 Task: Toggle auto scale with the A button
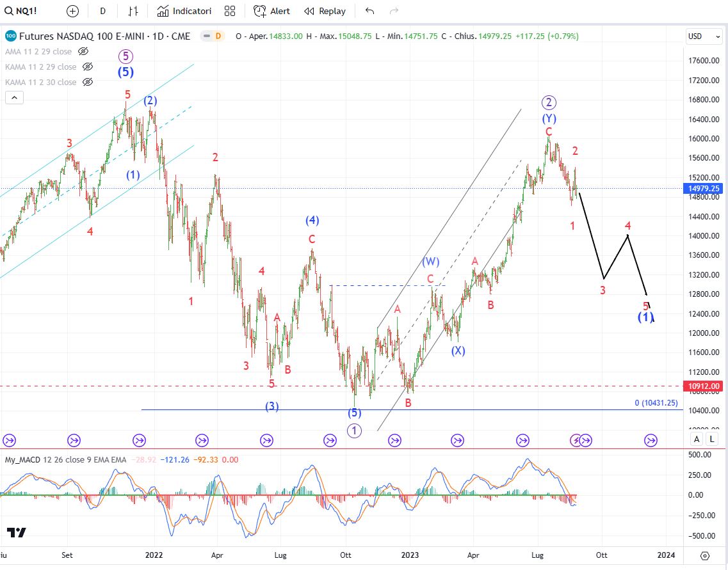(697, 439)
